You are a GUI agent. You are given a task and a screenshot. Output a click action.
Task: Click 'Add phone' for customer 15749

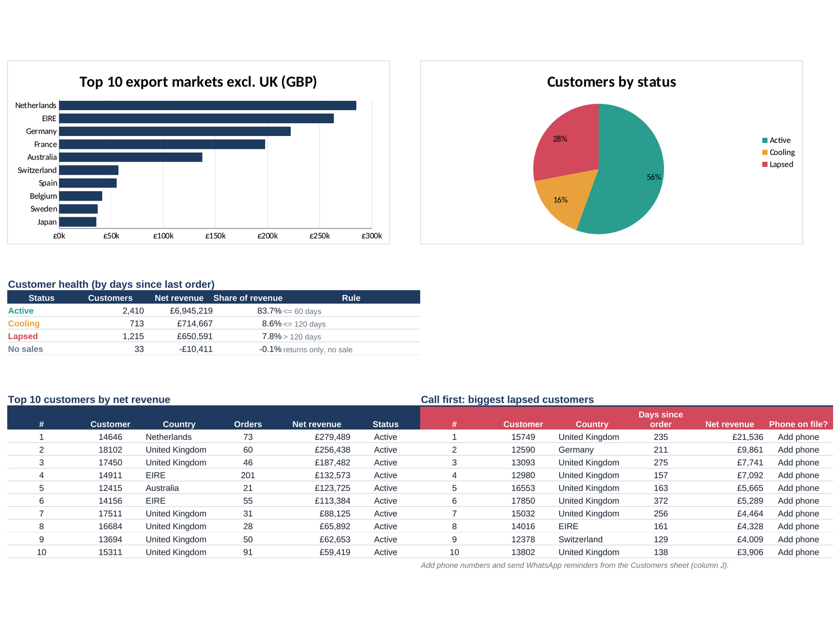pyautogui.click(x=798, y=437)
